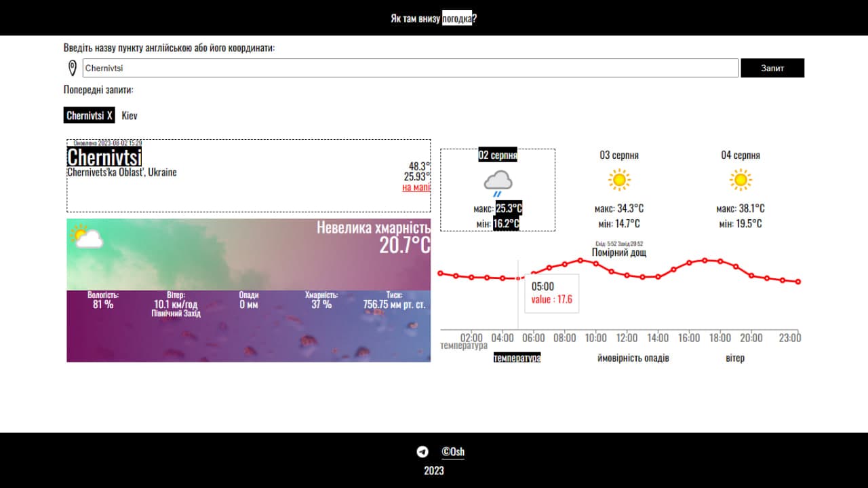Select the 02 серпня forecast date heading
The height and width of the screenshot is (488, 868).
[x=498, y=155]
